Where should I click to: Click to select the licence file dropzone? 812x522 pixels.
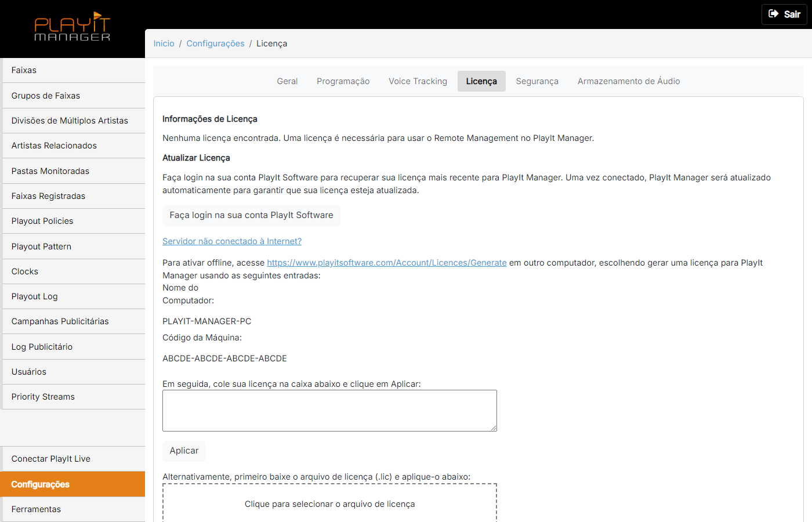pos(329,503)
